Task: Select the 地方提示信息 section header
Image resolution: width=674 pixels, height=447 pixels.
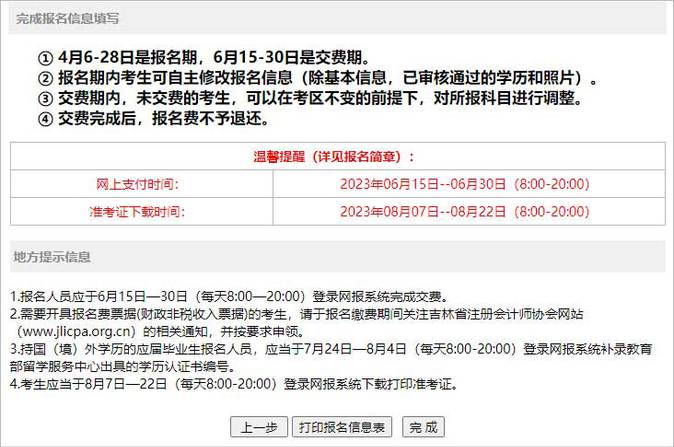Action: [x=54, y=257]
